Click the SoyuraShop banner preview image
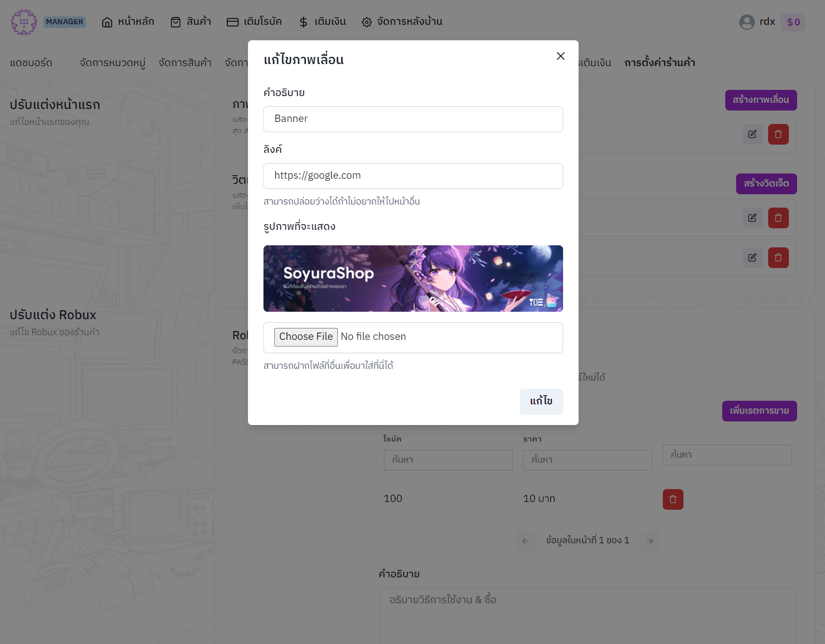825x644 pixels. 413,278
